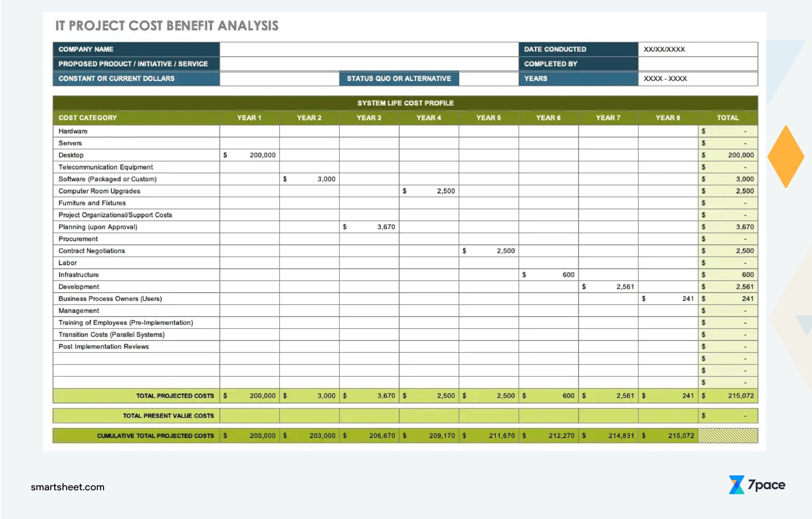Select cumulative Year 3 value 206,670
Screen dimensions: 812x519
point(369,436)
